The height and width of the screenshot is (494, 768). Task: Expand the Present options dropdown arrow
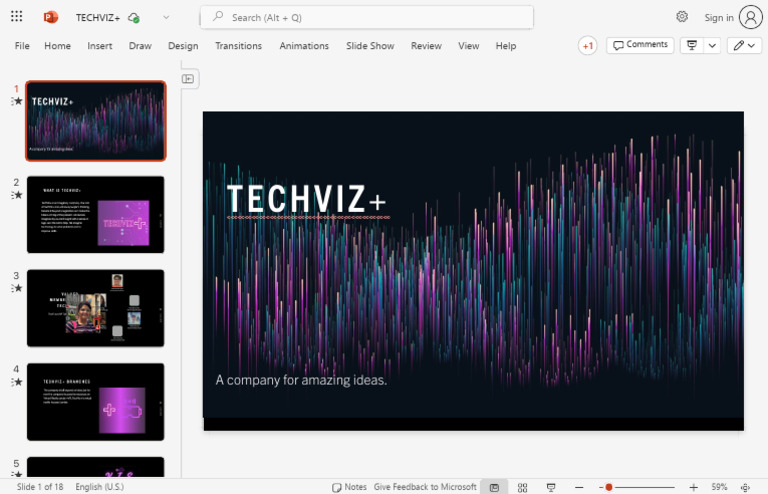point(712,45)
